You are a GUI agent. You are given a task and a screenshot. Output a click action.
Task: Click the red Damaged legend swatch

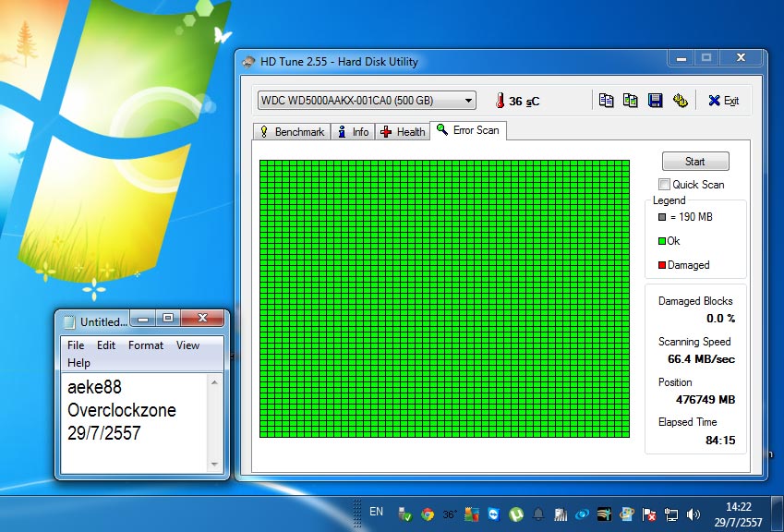click(x=662, y=265)
